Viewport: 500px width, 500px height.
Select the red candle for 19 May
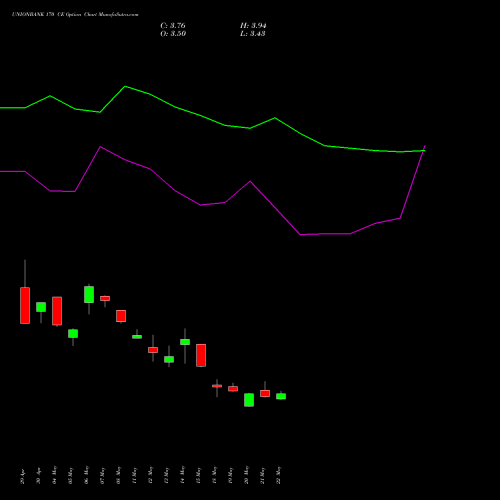pos(233,389)
